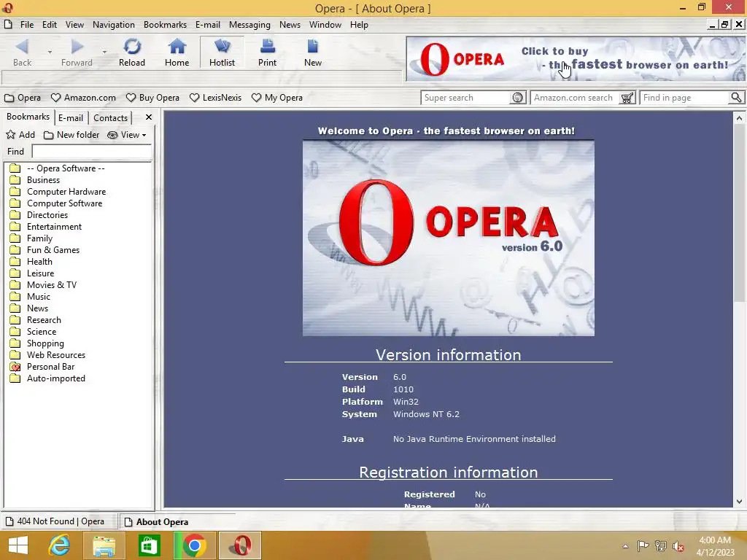Image resolution: width=747 pixels, height=560 pixels.
Task: Focus the Super search field
Action: click(x=465, y=98)
